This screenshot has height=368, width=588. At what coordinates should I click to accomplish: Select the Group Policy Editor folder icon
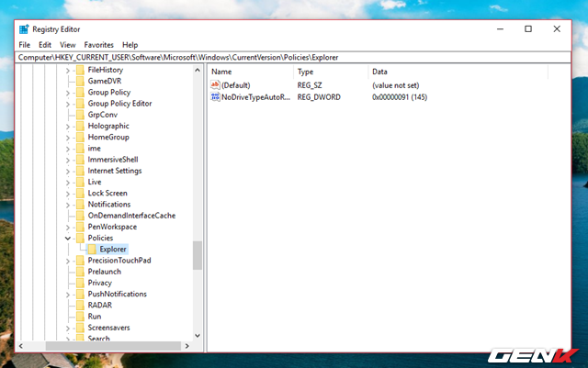[x=80, y=104]
